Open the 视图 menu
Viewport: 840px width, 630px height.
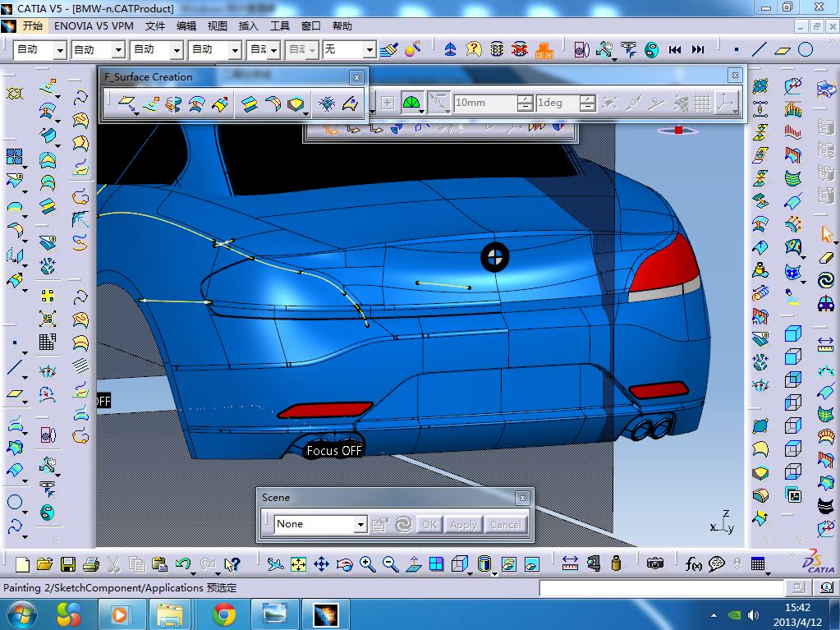[217, 25]
